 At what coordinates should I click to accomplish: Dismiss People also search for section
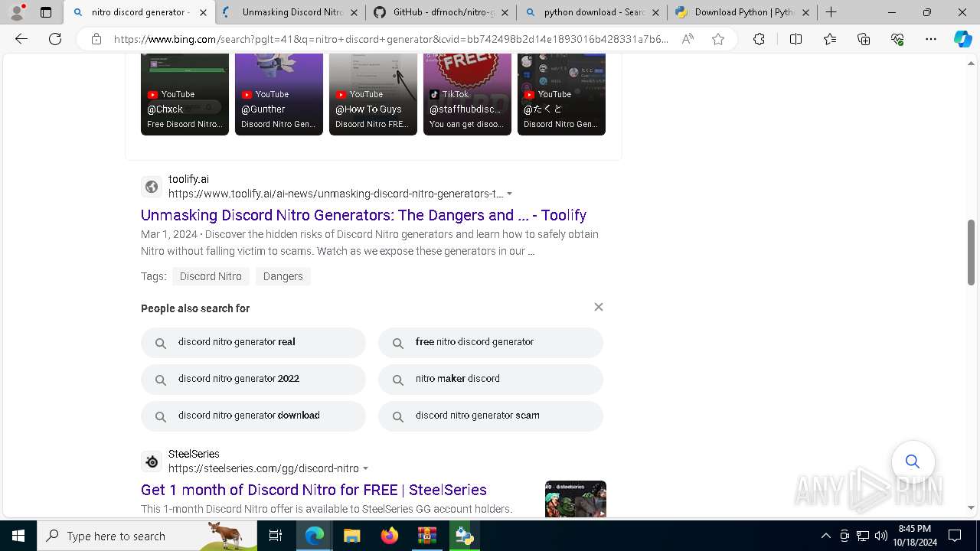(x=599, y=307)
